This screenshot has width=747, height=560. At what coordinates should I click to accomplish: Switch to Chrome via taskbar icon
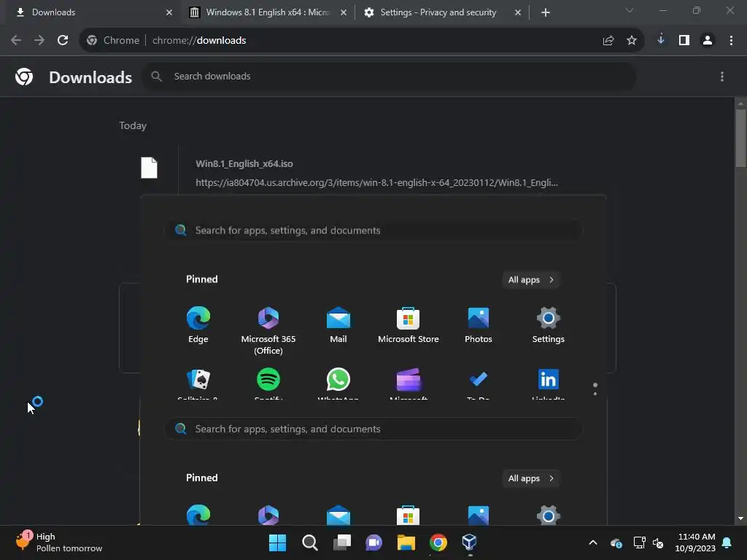tap(438, 542)
